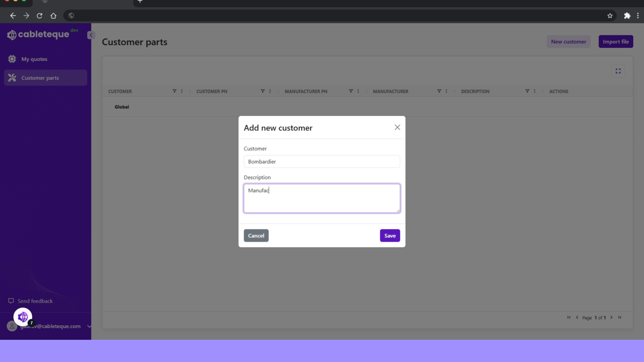Screen dimensions: 644x362
Task: Open Customer parts in sidebar
Action: (40, 78)
